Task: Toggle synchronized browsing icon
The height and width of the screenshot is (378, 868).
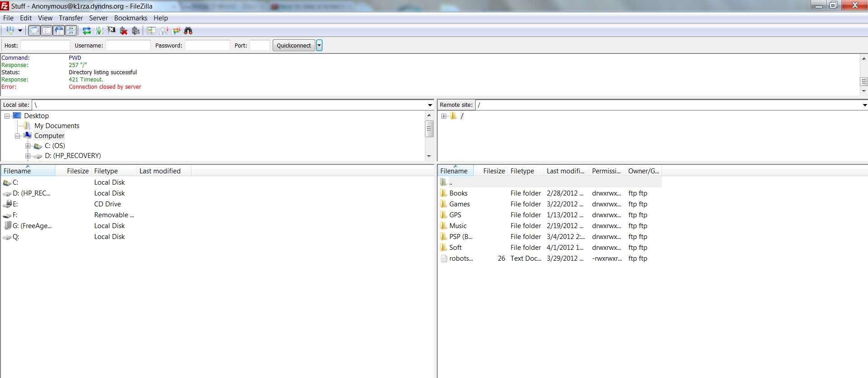Action: coord(176,30)
